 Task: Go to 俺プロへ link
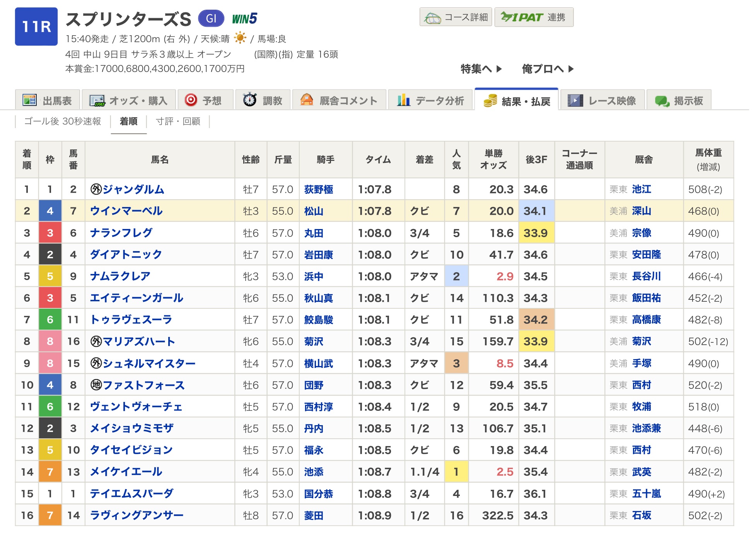[x=548, y=69]
